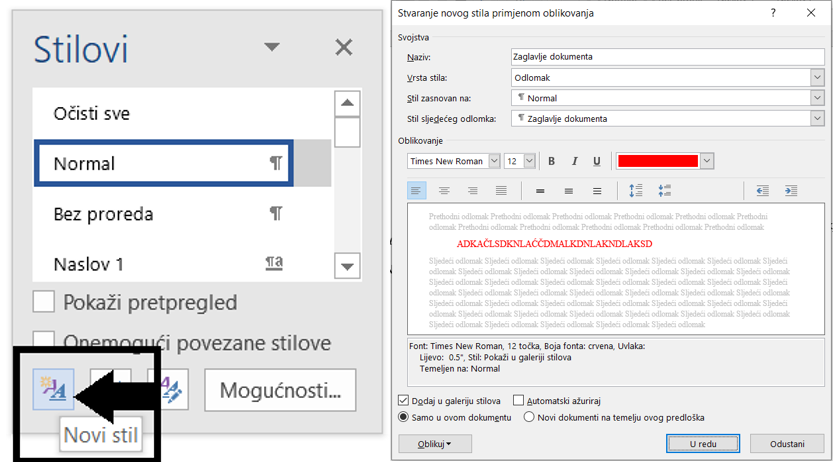This screenshot has height=462, width=834.
Task: Open the red font color picker
Action: (x=708, y=161)
